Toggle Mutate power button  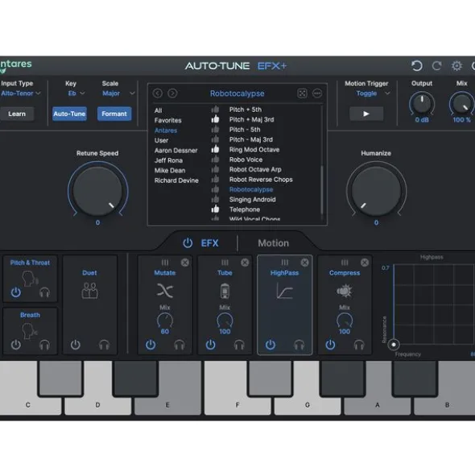coord(151,345)
